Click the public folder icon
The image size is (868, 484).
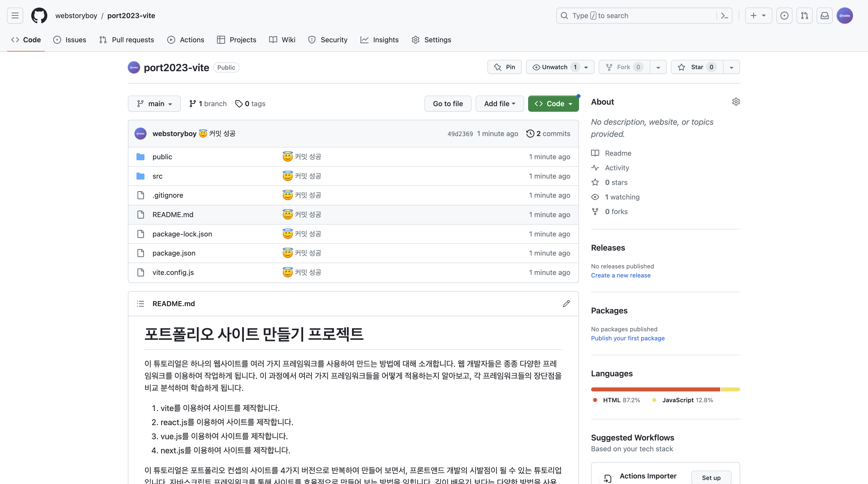pos(140,157)
